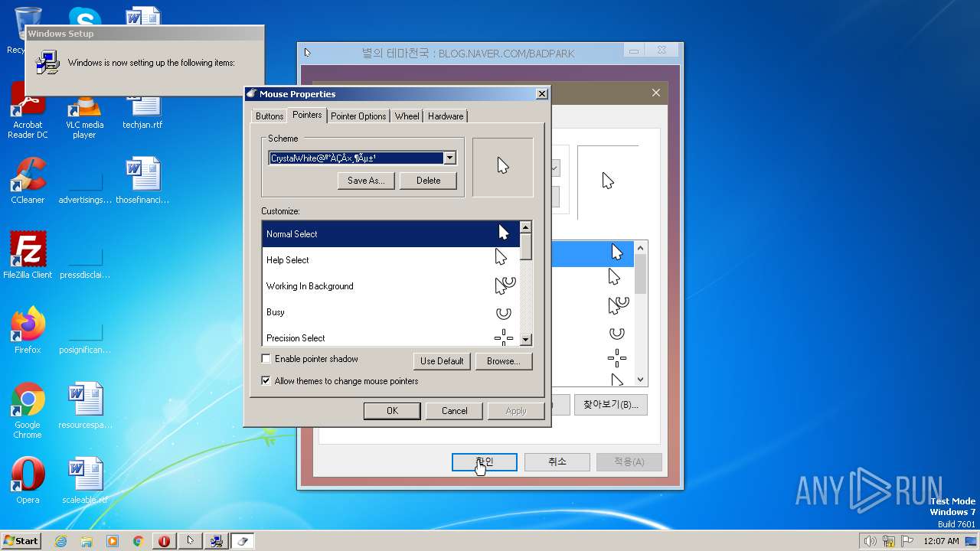The image size is (980, 551).
Task: Click scroll-down arrow in background pointer list
Action: 641,380
